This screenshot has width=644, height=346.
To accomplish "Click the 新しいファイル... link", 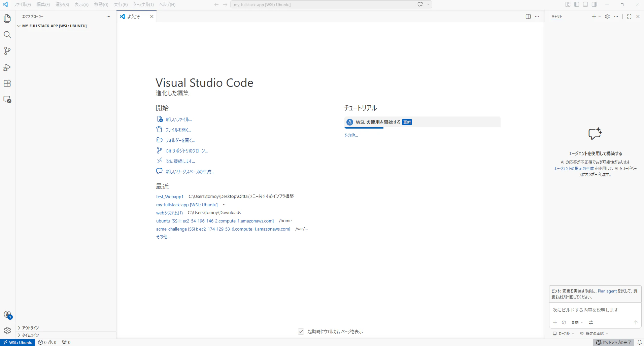I will pos(179,119).
